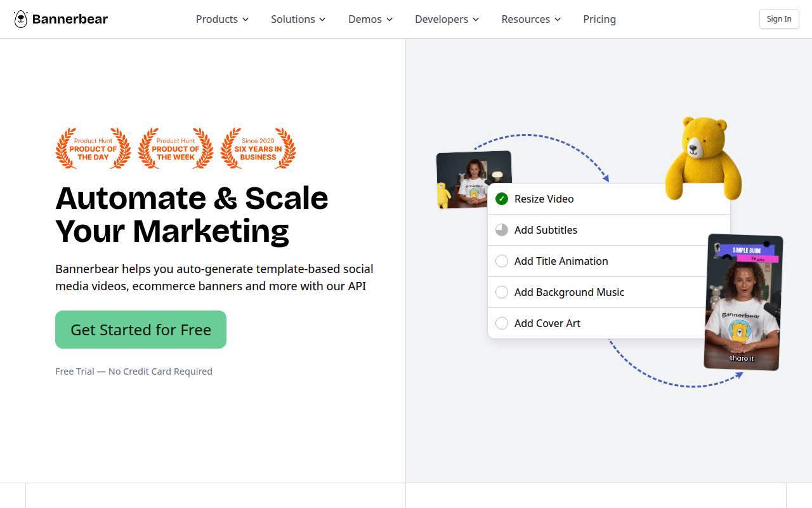Select the circle next to Add Title Animation
This screenshot has height=508, width=812.
[502, 261]
